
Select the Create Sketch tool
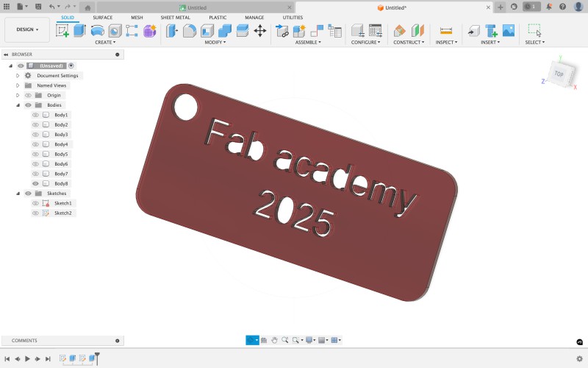point(62,30)
